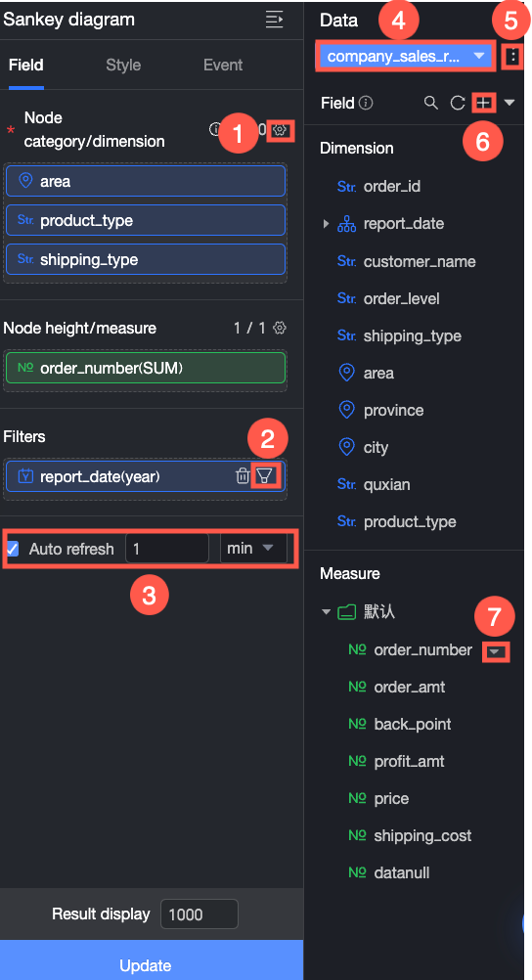Open the min time unit dropdown
Viewport: 532px width, 980px height.
[253, 548]
